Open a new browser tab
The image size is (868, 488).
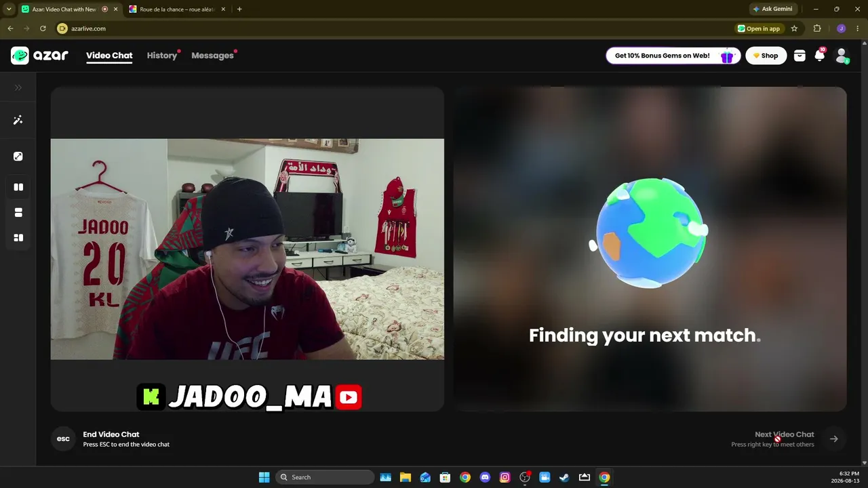tap(239, 9)
